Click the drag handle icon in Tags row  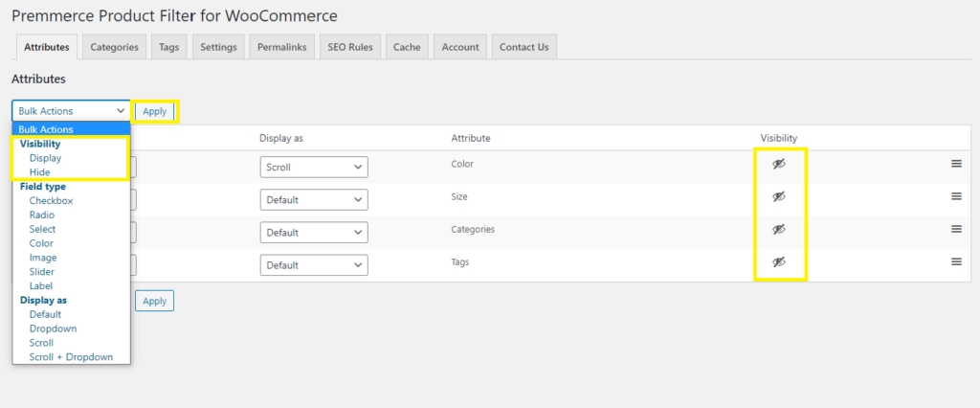pyautogui.click(x=955, y=261)
